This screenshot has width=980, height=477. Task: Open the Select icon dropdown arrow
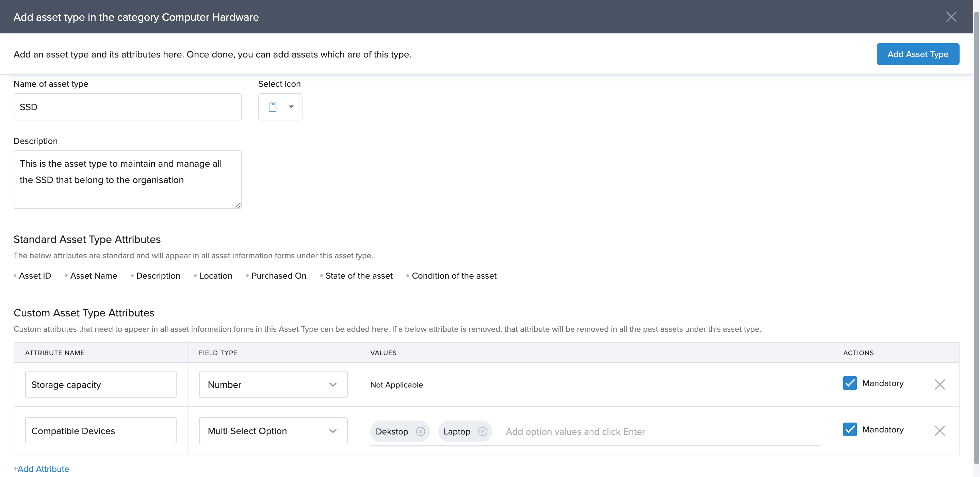point(291,107)
